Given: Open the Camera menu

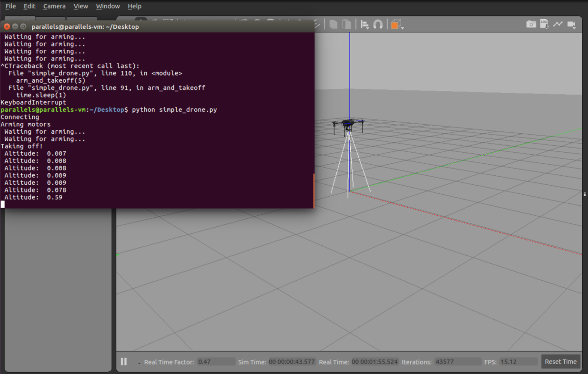Looking at the screenshot, I should (x=54, y=6).
